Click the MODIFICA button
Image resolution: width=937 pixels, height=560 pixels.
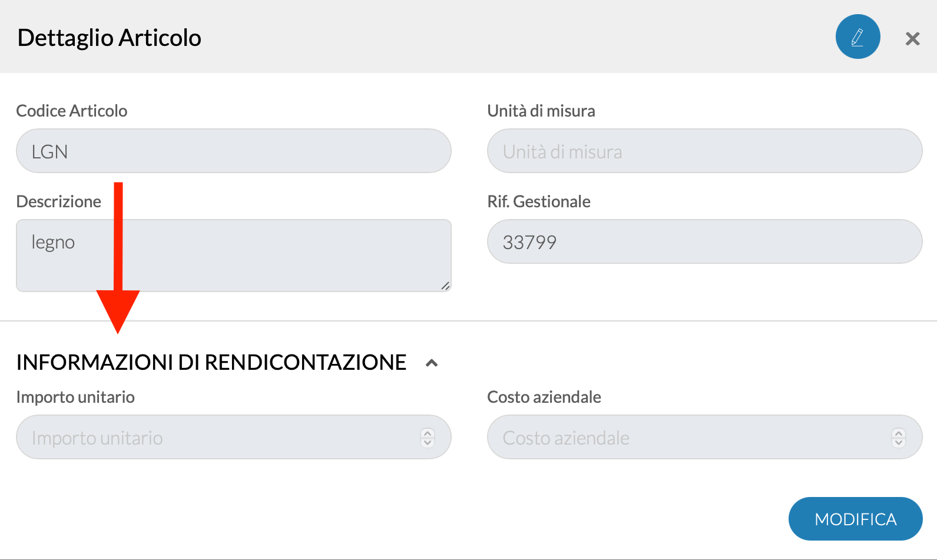pos(855,519)
